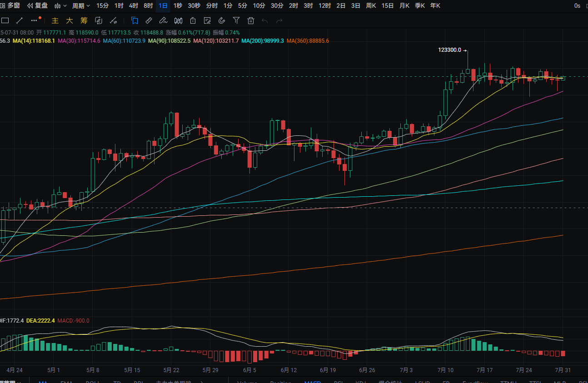Switch to the 周K timeframe
This screenshot has width=588, height=383.
click(x=371, y=6)
